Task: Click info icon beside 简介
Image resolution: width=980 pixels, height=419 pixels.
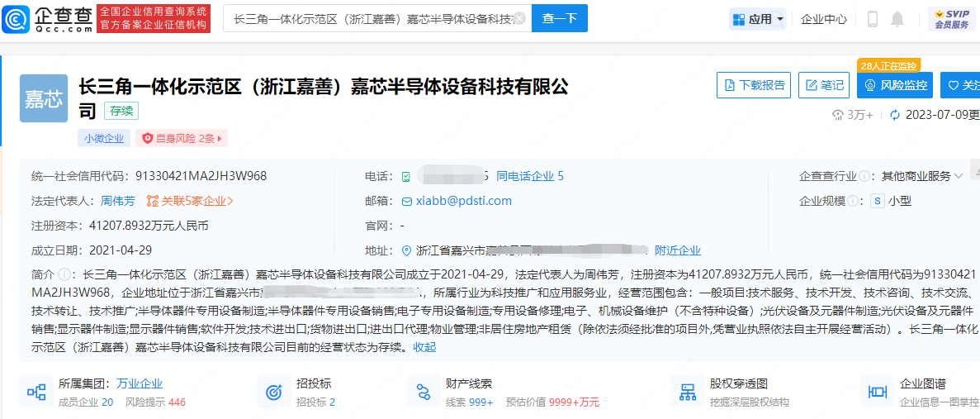Action: [x=64, y=274]
